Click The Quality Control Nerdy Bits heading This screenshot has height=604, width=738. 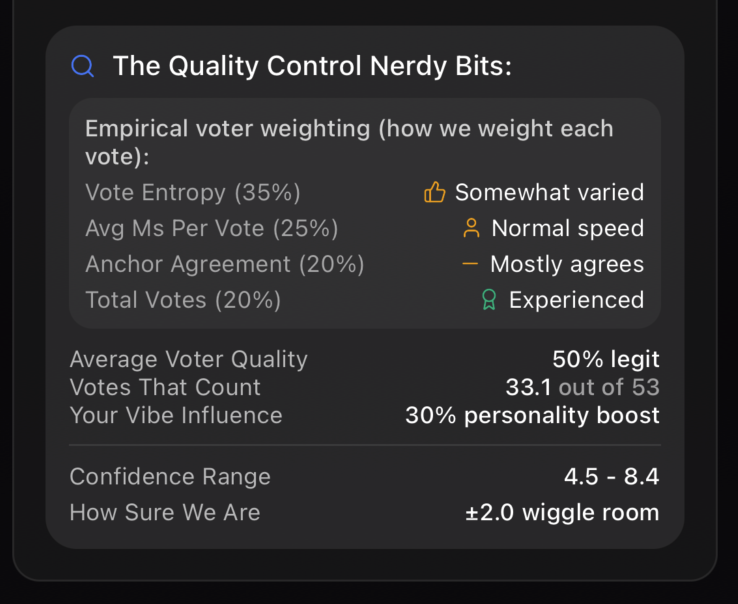tap(312, 67)
